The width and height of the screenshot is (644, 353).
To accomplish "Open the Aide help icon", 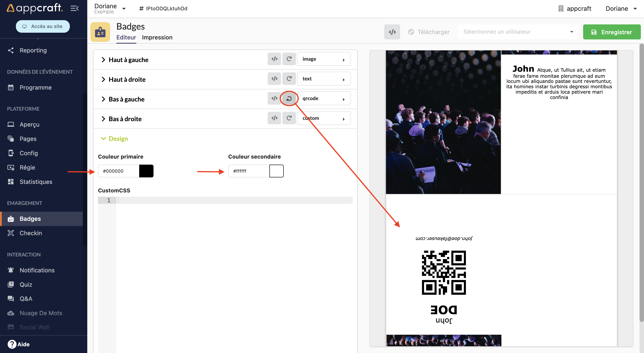I will coord(12,344).
